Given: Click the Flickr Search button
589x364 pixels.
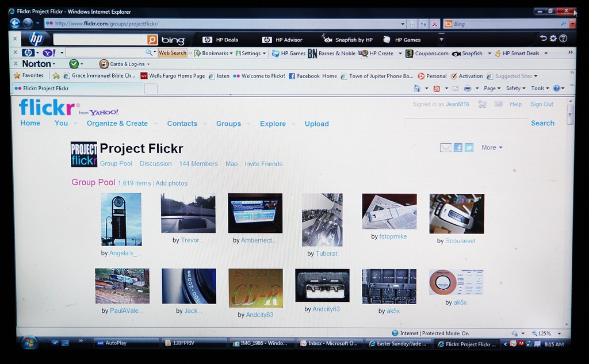Looking at the screenshot, I should click(542, 123).
